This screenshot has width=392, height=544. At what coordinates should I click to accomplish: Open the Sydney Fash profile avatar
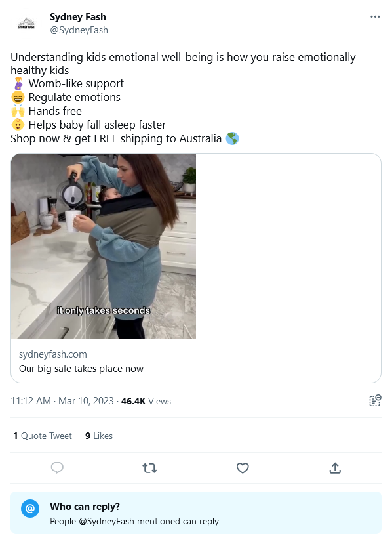coord(26,24)
